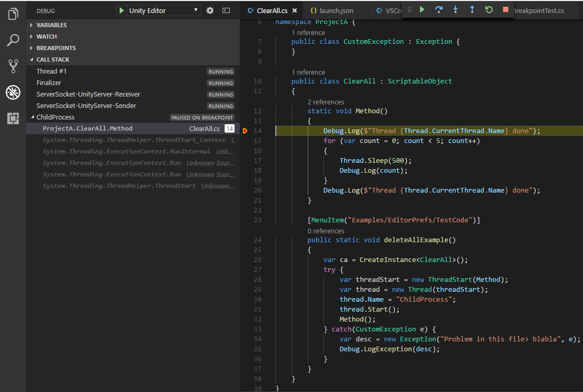Click the Step Over debug icon
The width and height of the screenshot is (583, 392).
point(439,10)
